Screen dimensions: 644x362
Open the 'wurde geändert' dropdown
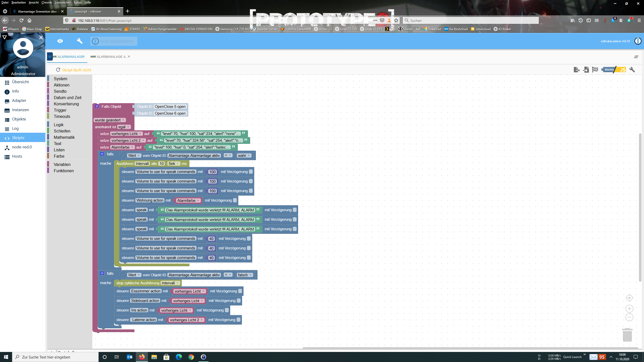pos(110,120)
